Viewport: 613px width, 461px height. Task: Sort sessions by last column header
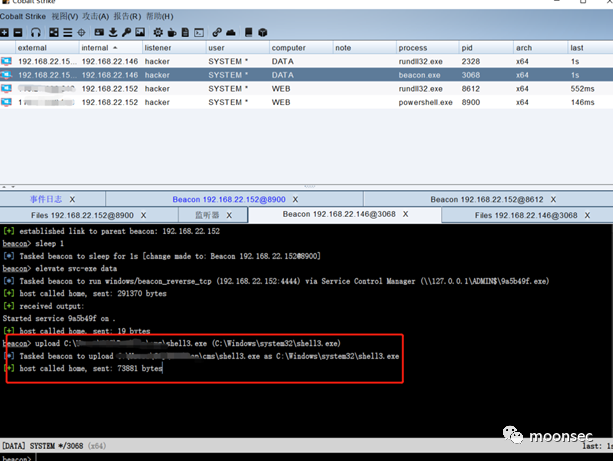(591, 48)
